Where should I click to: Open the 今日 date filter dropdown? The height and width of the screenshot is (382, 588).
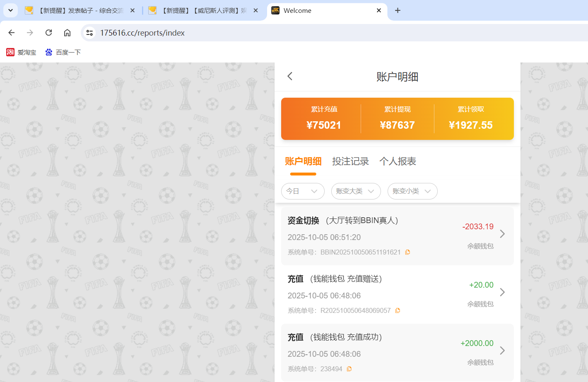[x=303, y=191]
